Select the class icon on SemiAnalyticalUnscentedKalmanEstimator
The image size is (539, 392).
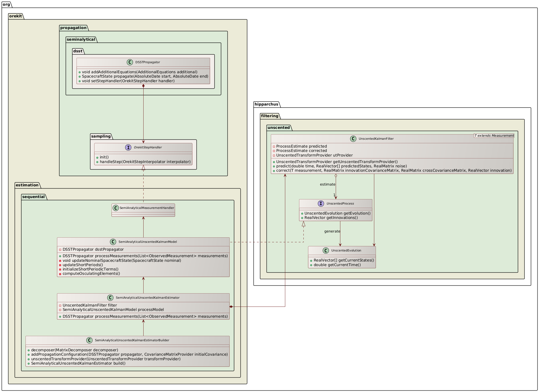click(x=110, y=297)
